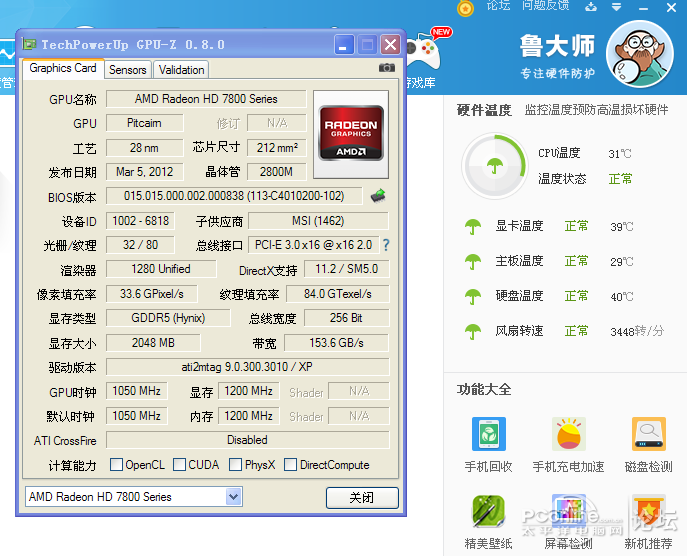687x556 pixels.
Task: Open 精美壁纸 wallpaper icon
Action: pos(489,511)
